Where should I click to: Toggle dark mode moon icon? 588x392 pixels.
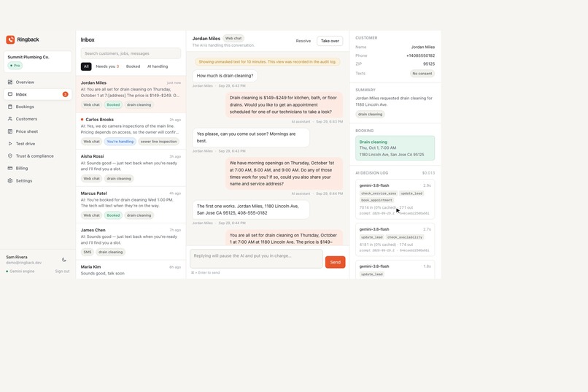pos(64,260)
